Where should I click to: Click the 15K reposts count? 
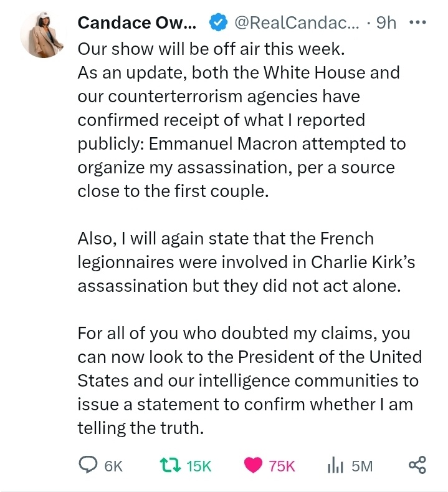click(199, 466)
